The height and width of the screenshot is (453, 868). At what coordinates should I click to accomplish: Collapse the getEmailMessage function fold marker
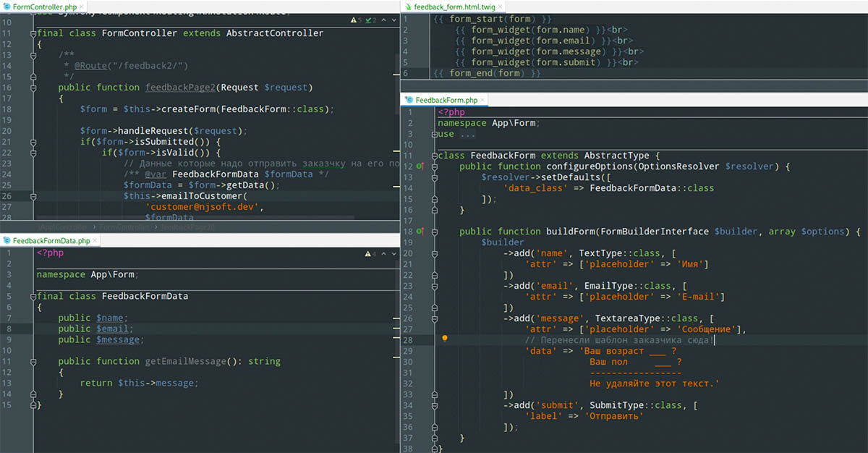pos(33,361)
